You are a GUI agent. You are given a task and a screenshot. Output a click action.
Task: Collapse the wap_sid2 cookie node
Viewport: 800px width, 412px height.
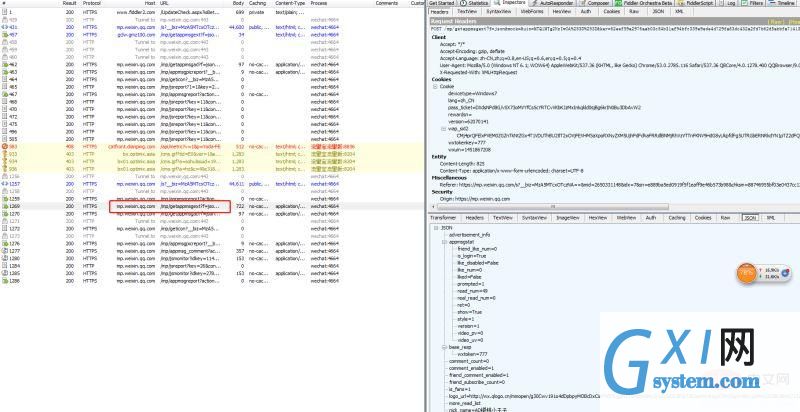coord(443,129)
